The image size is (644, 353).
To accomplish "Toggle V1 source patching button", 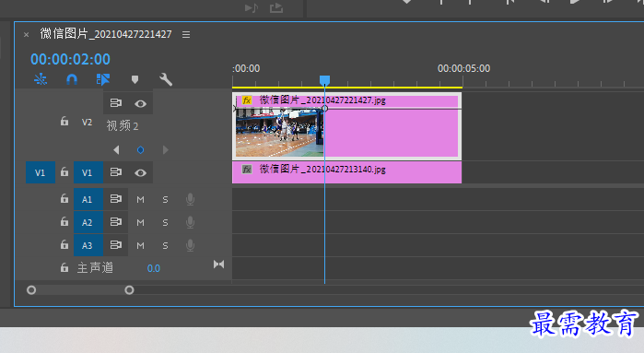I will tap(41, 172).
